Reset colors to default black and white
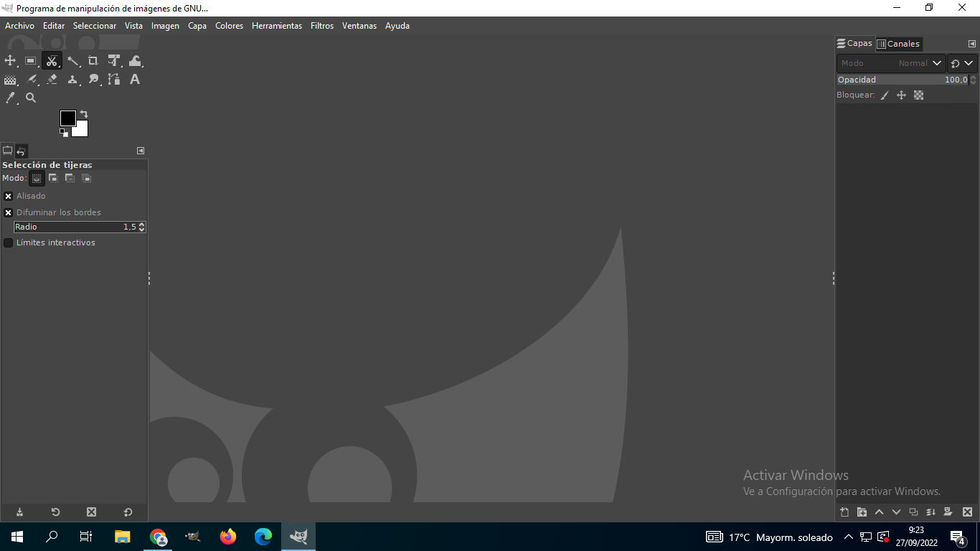This screenshot has height=551, width=980. point(64,133)
